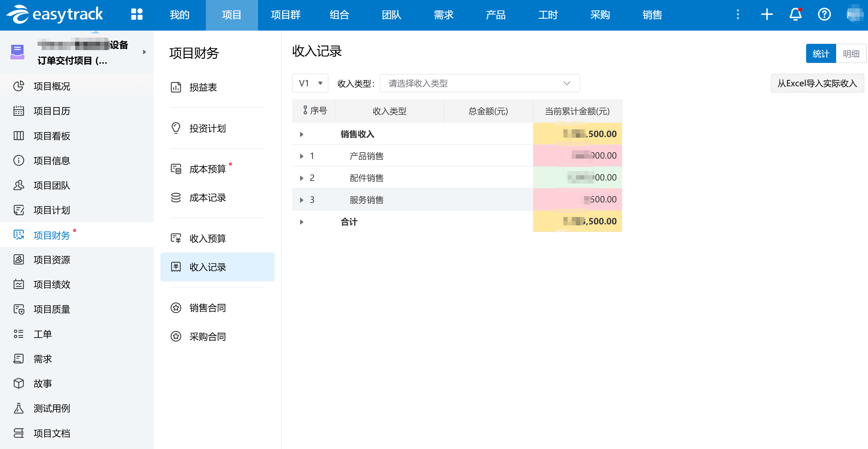Image resolution: width=868 pixels, height=449 pixels.
Task: Open the 收入类型 selection dropdown
Action: 479,83
